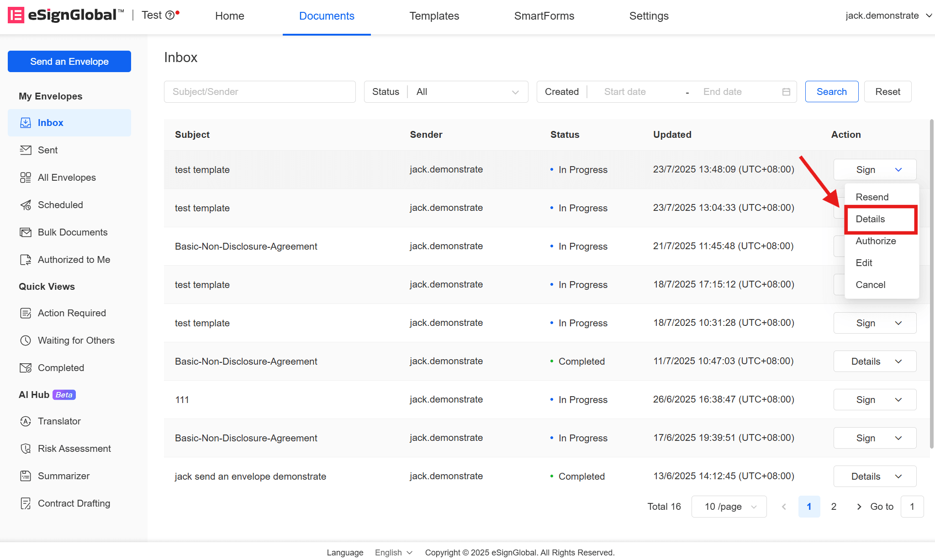Click the Sent envelope icon
The height and width of the screenshot is (560, 935).
[x=26, y=150]
